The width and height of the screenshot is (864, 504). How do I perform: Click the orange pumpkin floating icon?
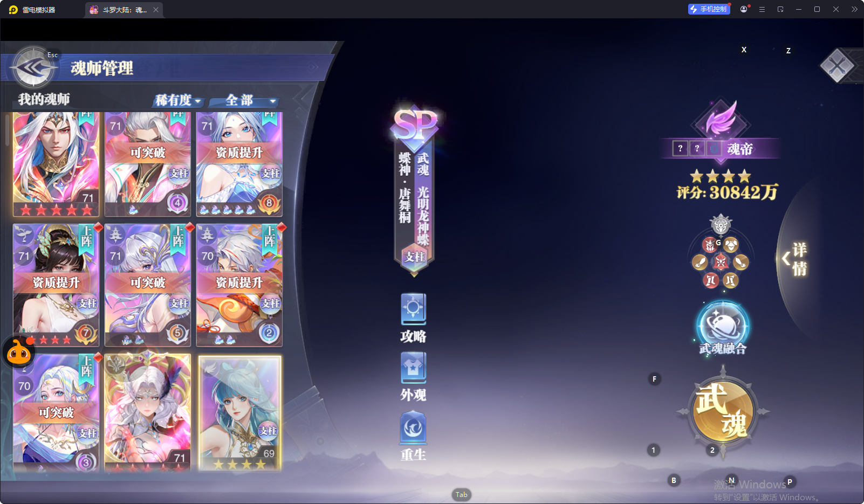[x=19, y=352]
